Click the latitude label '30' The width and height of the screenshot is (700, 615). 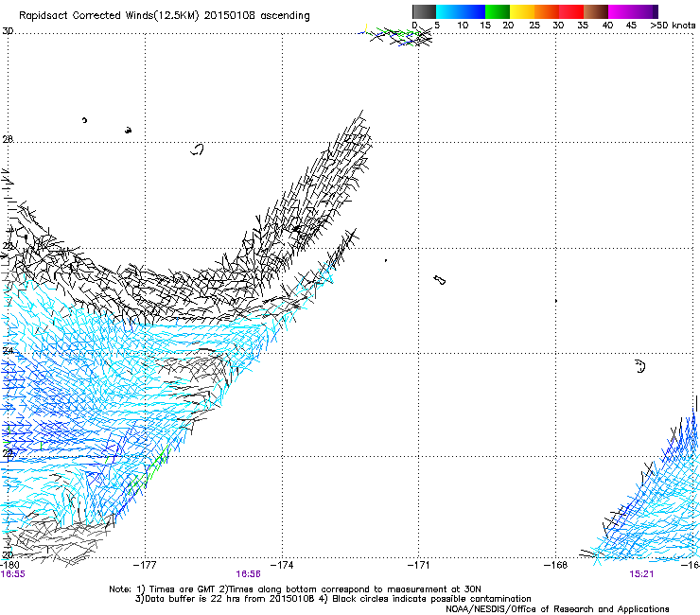pyautogui.click(x=8, y=31)
